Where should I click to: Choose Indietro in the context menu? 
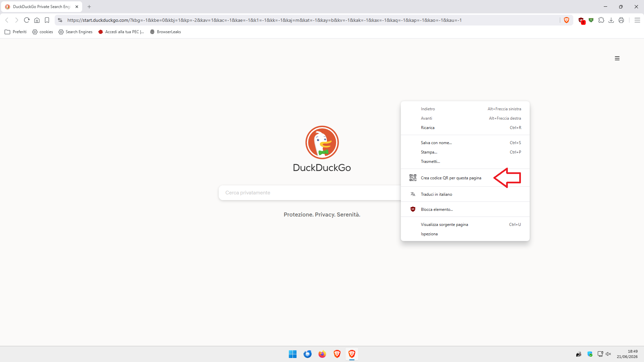click(x=465, y=109)
